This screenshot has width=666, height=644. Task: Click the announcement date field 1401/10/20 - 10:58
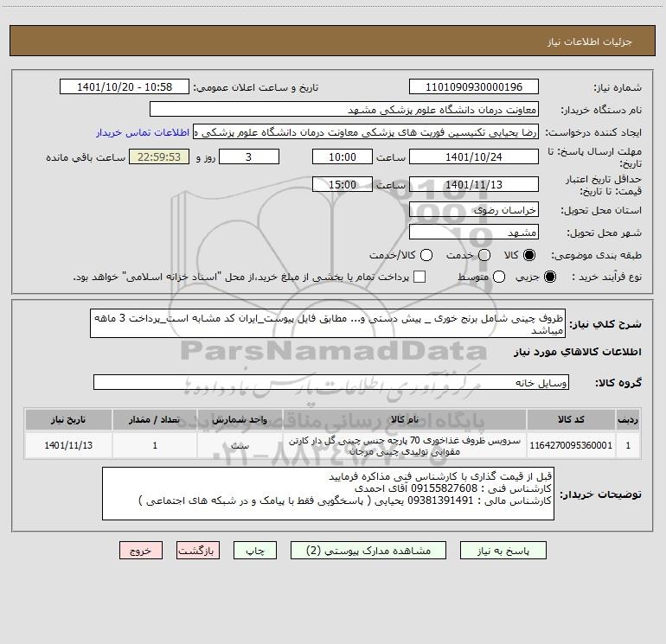(x=125, y=87)
